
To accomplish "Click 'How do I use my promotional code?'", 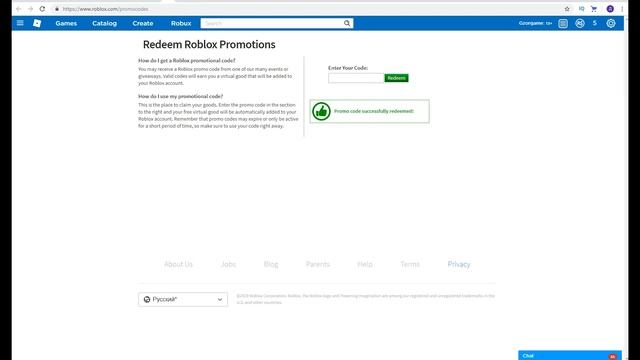I will [180, 96].
